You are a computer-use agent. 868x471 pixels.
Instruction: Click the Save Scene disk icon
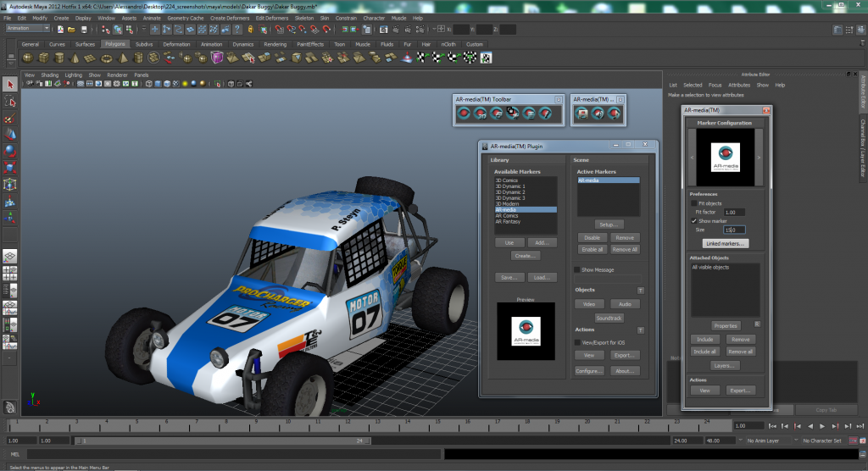pos(84,30)
